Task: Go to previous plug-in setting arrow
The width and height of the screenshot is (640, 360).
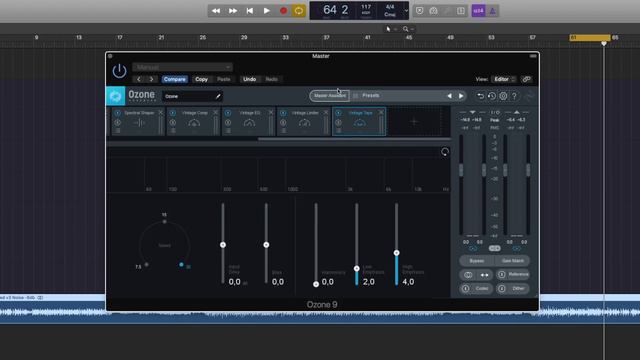Action: [x=139, y=79]
